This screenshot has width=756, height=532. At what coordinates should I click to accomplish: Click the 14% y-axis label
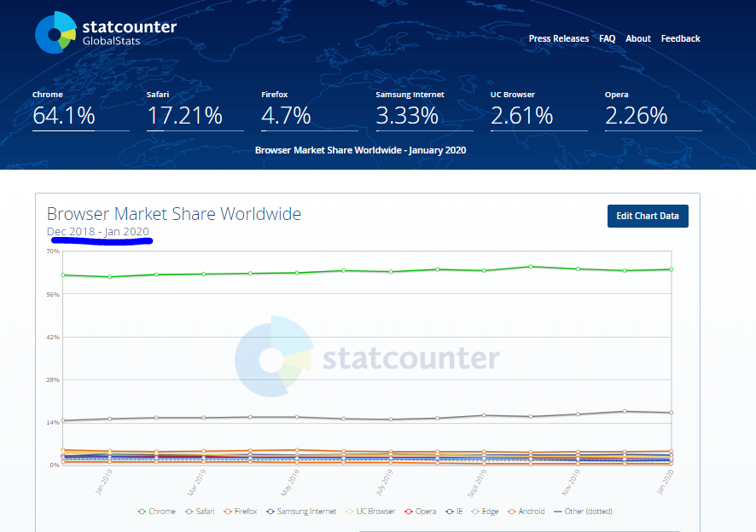pyautogui.click(x=53, y=423)
